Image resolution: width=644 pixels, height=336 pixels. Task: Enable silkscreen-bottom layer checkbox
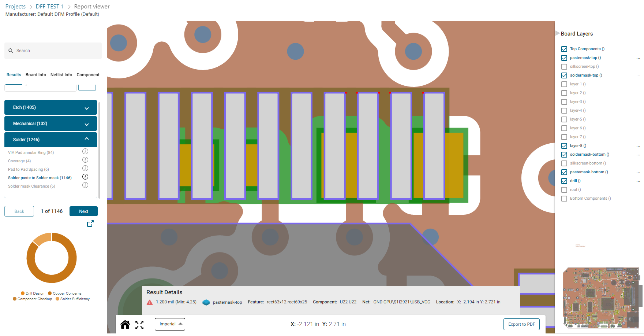[564, 163]
